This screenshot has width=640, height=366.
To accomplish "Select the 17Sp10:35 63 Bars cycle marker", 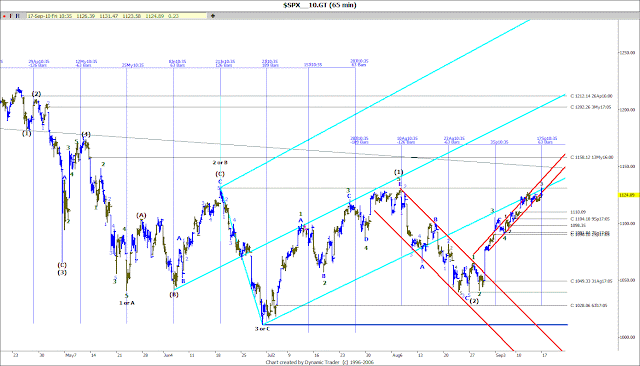I will (547, 140).
